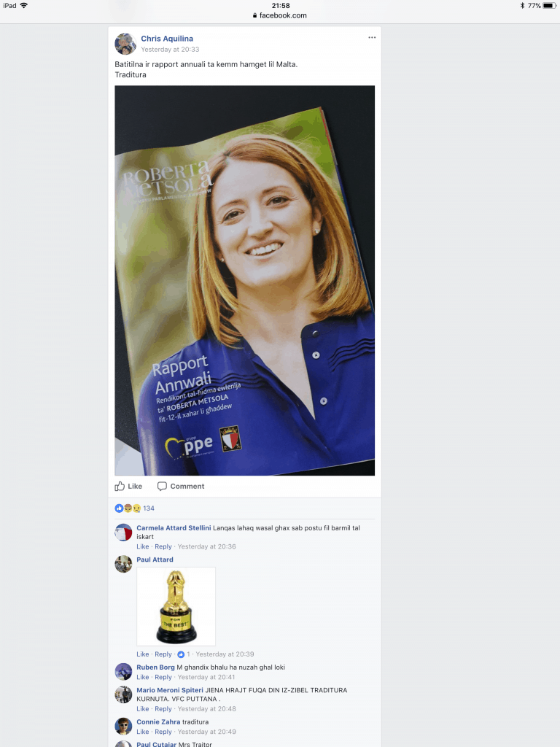Click Mario Meroni Spiteri's avatar
The height and width of the screenshot is (747, 560).
(123, 694)
